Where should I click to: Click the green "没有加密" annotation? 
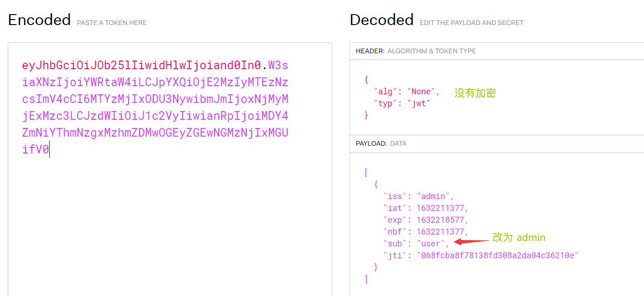click(x=475, y=93)
